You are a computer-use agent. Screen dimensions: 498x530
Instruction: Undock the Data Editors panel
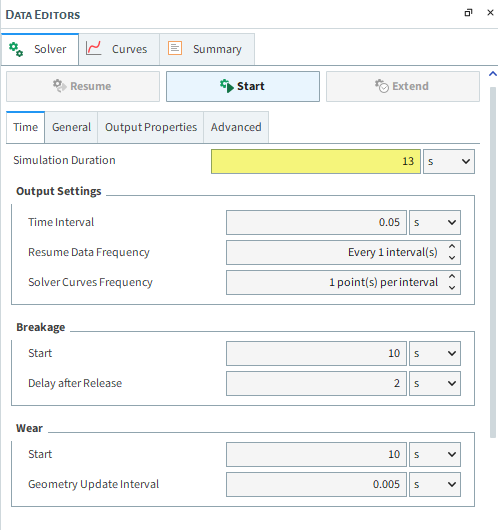pyautogui.click(x=468, y=13)
